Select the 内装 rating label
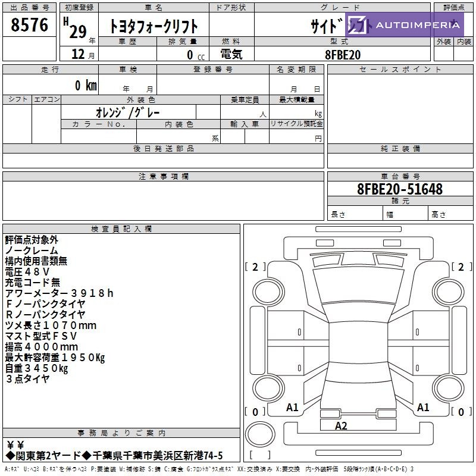The width and height of the screenshot is (476, 476). point(464,42)
